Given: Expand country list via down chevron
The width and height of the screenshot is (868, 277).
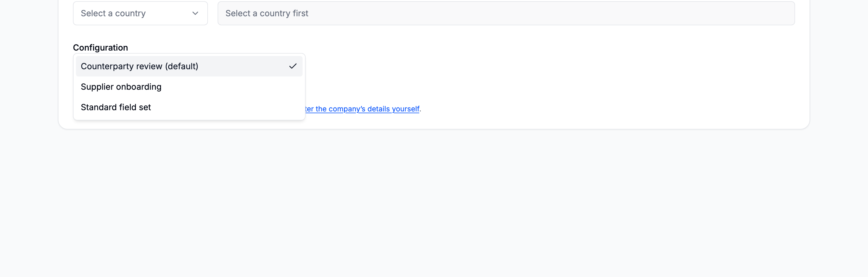Looking at the screenshot, I should click(195, 14).
